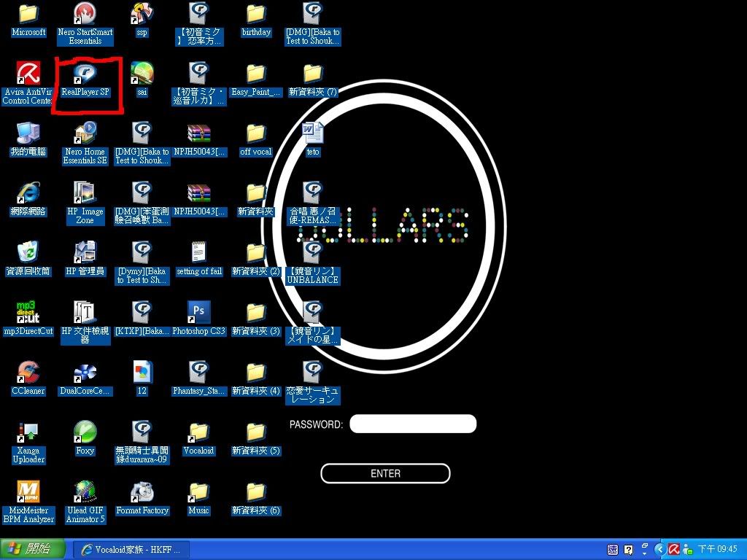Screen dimensions: 747x560
Task: Click the language bar input indicator
Action: tap(613, 550)
